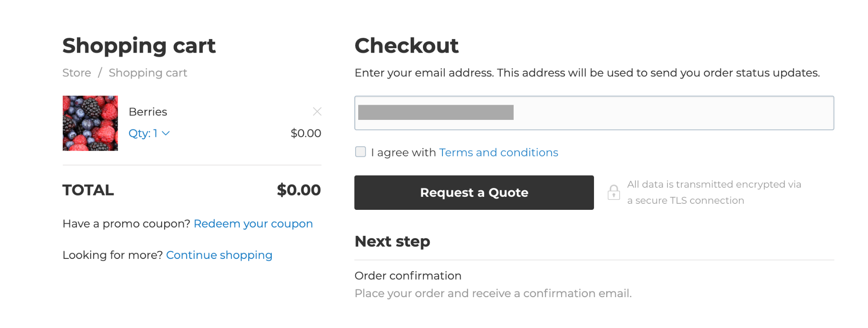Open the quantity dropdown for Berries

click(x=149, y=133)
